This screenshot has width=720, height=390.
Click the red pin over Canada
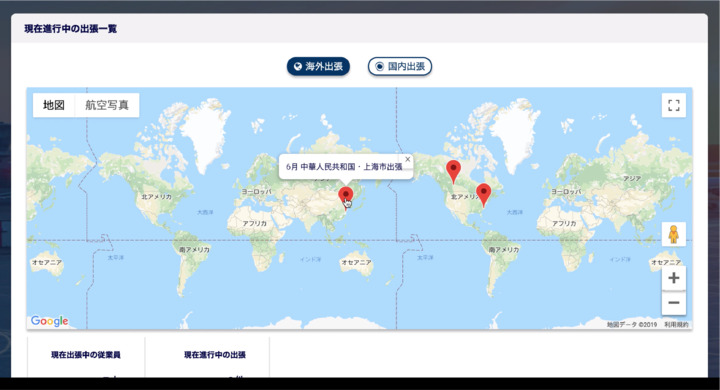(x=454, y=171)
